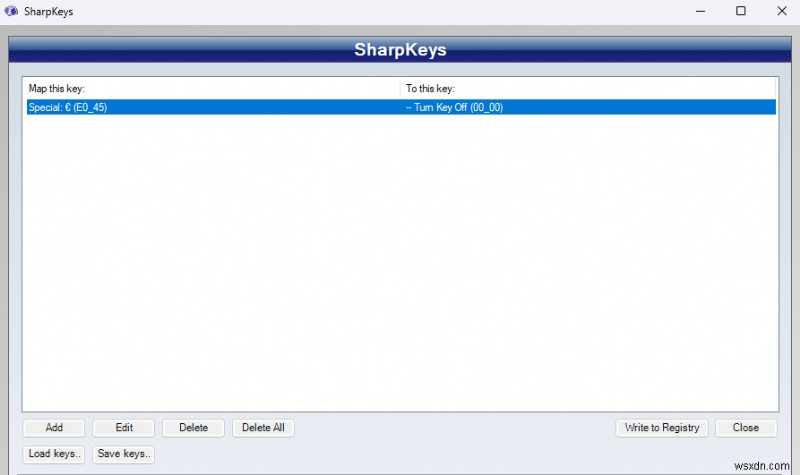Close the SharpKeys window with the X
This screenshot has width=800, height=475.
tap(782, 11)
